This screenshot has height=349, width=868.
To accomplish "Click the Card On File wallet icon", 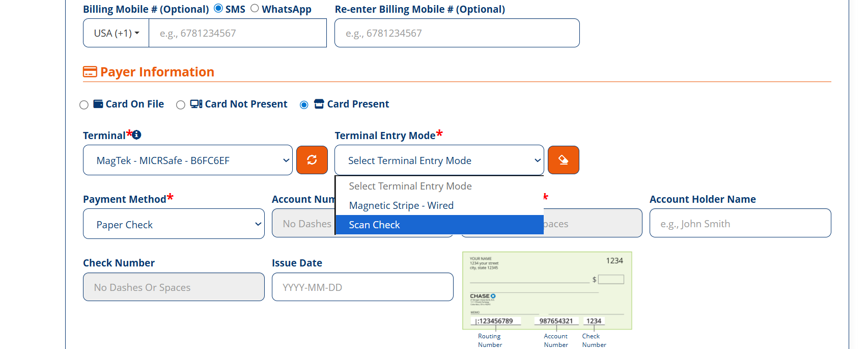I will coord(98,104).
